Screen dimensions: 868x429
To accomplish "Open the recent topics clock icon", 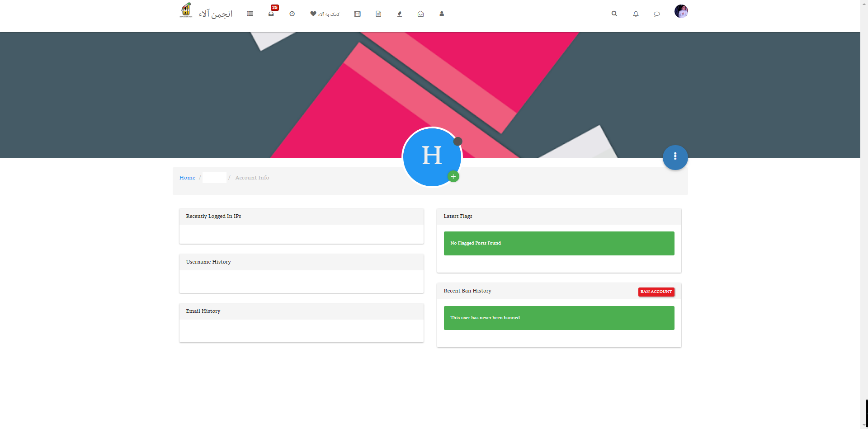I will [292, 14].
